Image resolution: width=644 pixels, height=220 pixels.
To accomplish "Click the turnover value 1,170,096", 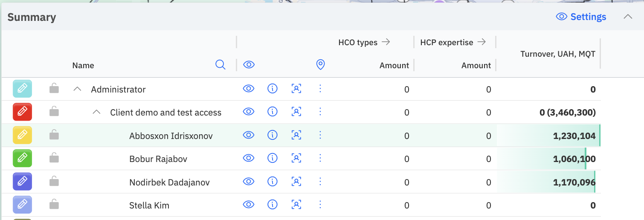I will point(574,182).
